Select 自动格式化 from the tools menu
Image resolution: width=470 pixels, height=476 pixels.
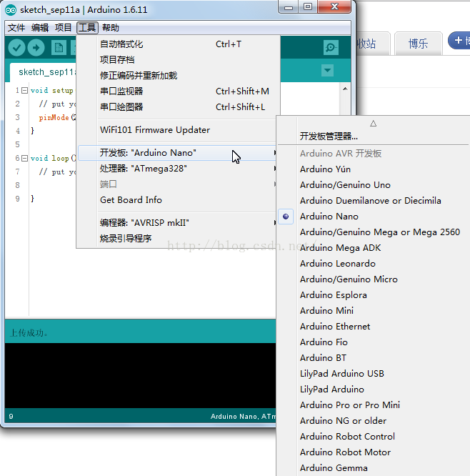pyautogui.click(x=179, y=44)
